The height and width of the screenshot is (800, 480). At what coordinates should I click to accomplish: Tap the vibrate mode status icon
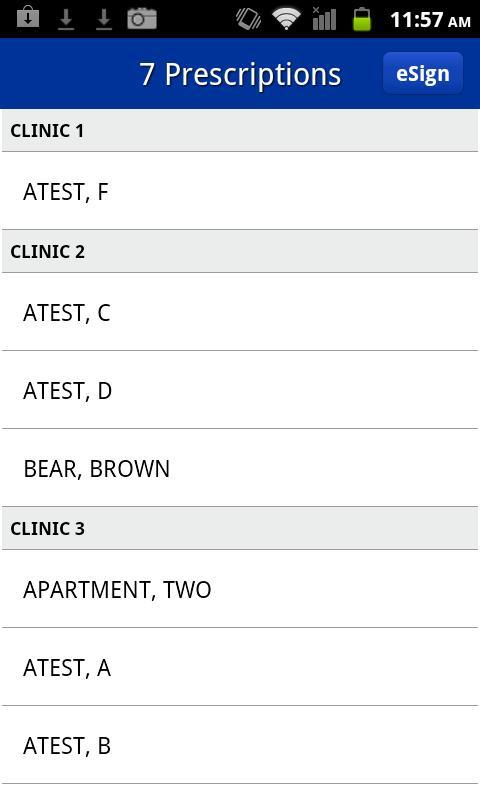248,19
